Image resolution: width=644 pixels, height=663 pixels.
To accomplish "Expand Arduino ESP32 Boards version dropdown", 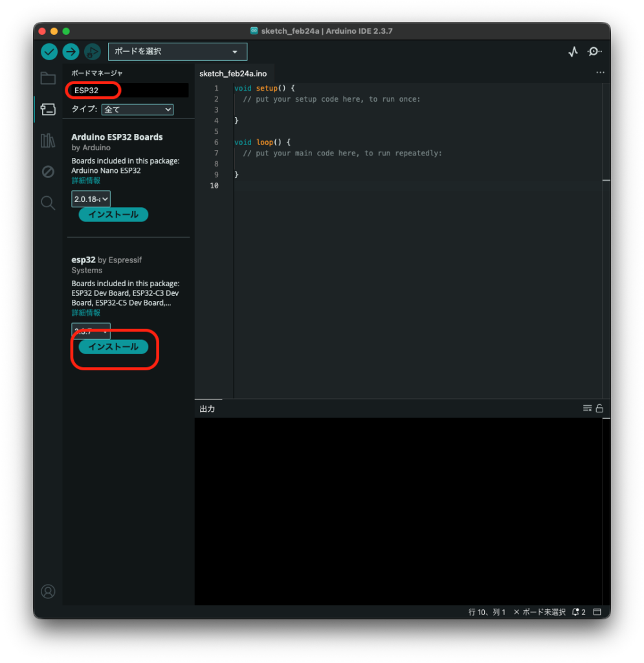I will pos(91,199).
